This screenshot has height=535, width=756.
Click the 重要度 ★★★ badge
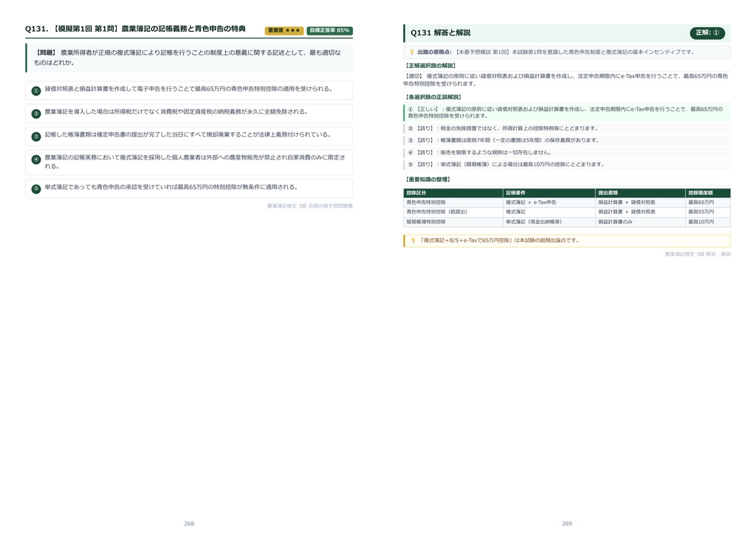[284, 30]
